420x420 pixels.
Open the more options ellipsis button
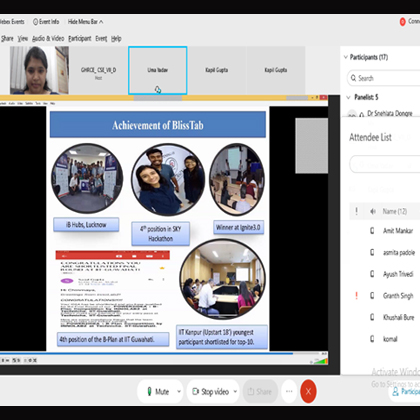click(289, 391)
